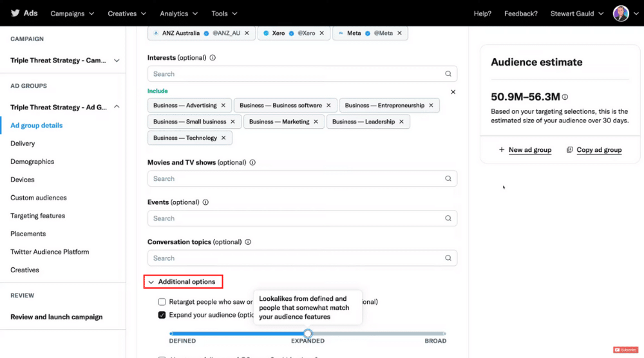Open the profile avatar menu

621,14
